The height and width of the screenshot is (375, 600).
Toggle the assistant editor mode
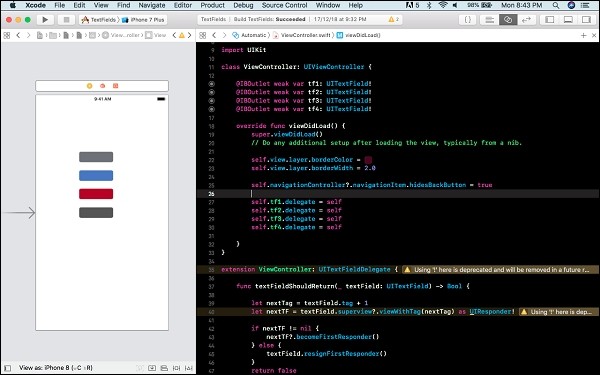tap(508, 20)
